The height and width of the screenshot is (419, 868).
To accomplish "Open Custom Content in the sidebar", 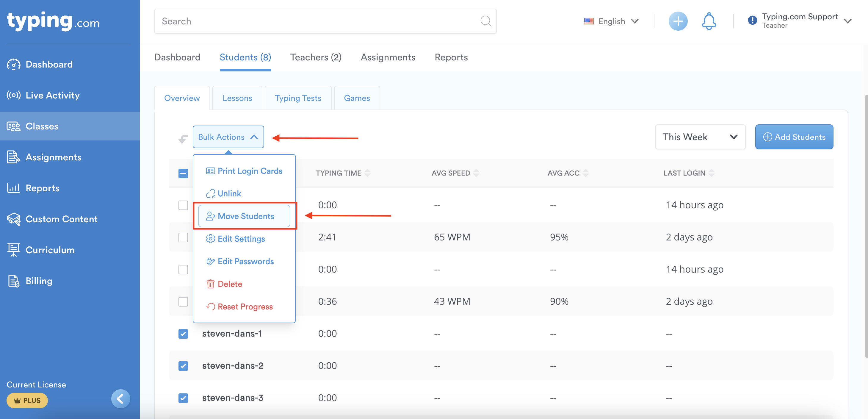I will coord(61,219).
